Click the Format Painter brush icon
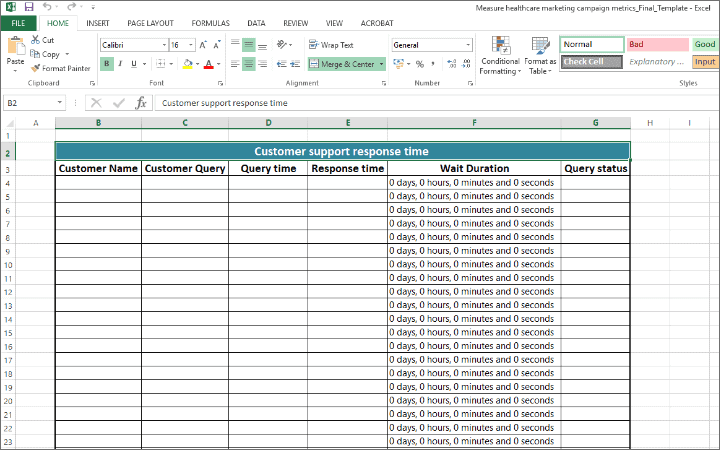This screenshot has width=720, height=450. tap(36, 68)
